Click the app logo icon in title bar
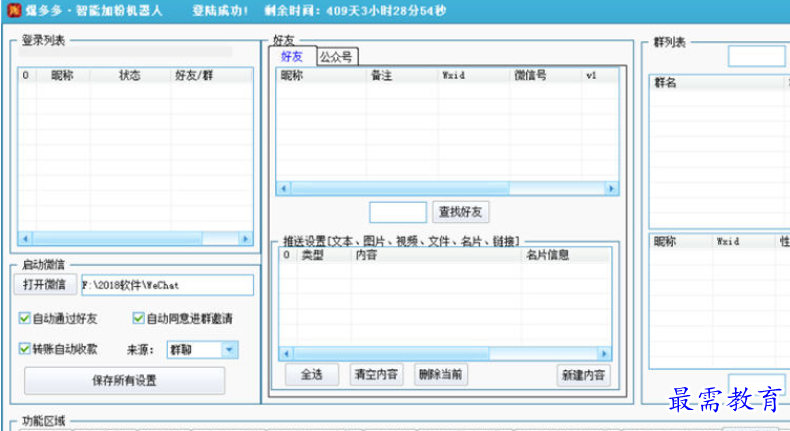Viewport: 790px width, 431px height. pyautogui.click(x=14, y=10)
